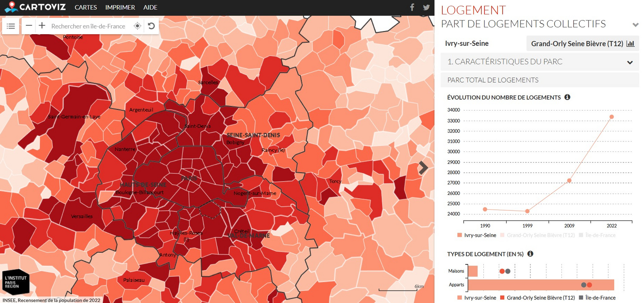This screenshot has width=644, height=303.
Task: Open the CARTES menu
Action: [x=86, y=7]
